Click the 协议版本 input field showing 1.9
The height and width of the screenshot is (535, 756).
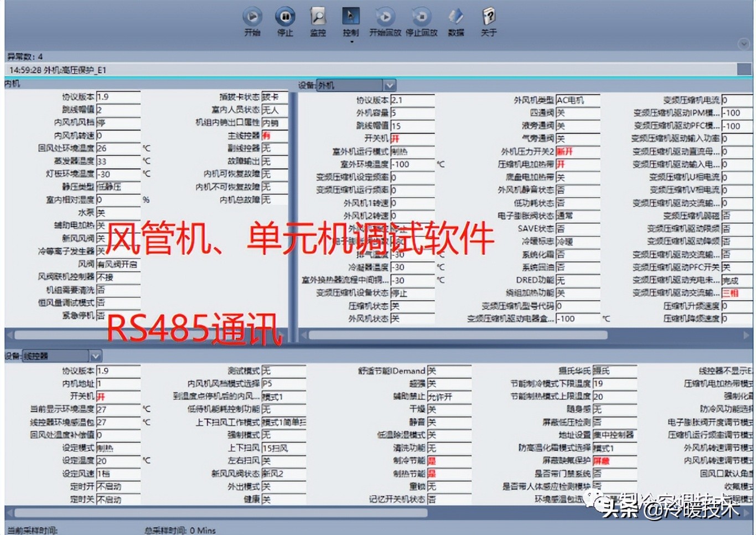pos(118,96)
